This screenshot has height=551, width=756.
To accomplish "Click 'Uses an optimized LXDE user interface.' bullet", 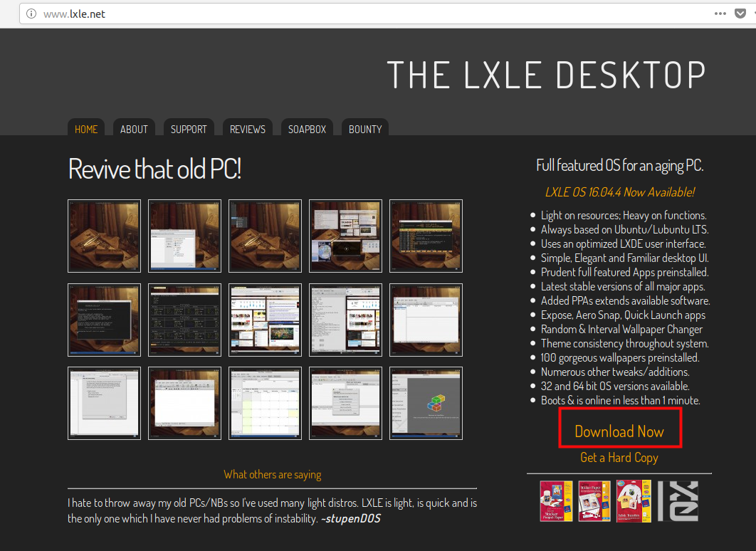I will (623, 243).
